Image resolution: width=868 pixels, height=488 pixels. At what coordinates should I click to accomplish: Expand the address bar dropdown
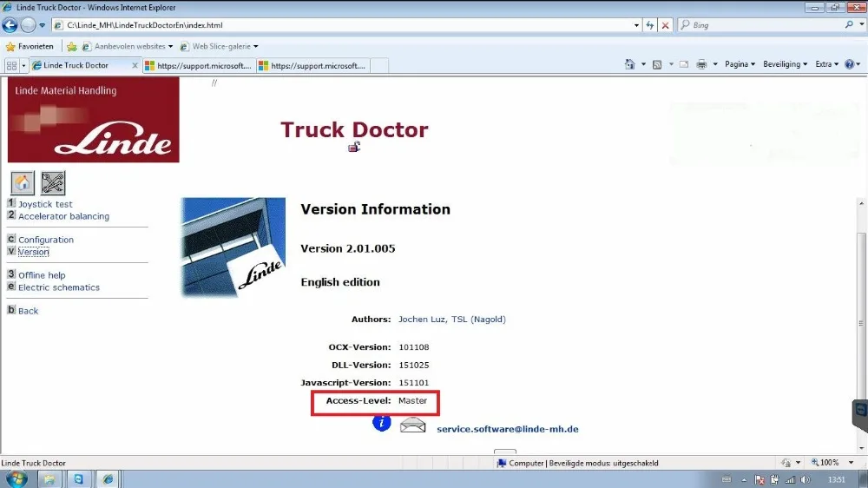click(x=636, y=25)
